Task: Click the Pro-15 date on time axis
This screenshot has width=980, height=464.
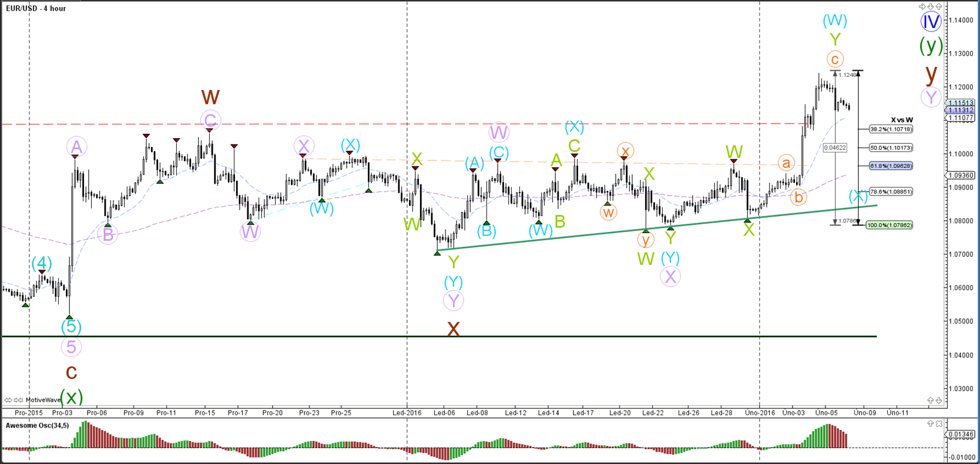Action: (x=204, y=413)
